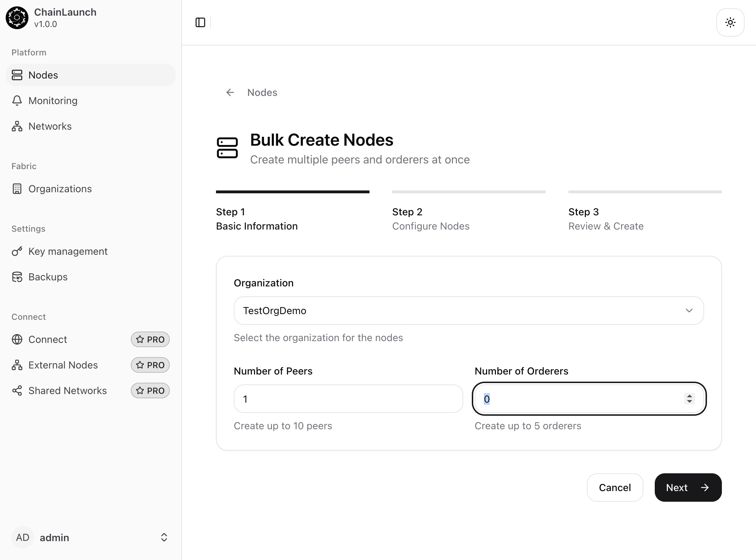Screen dimensions: 756x560
Task: Click the Step 2 Configure Nodes tab
Action: tap(431, 219)
